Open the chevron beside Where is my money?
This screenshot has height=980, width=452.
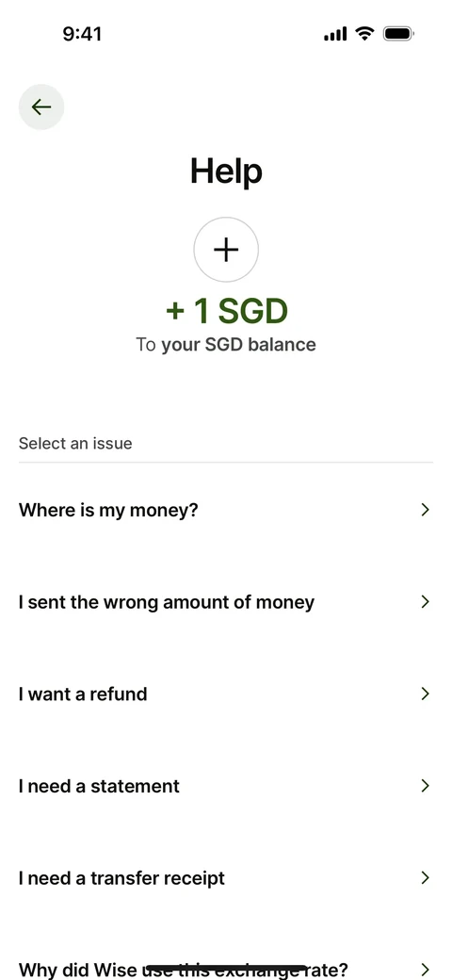pyautogui.click(x=425, y=510)
